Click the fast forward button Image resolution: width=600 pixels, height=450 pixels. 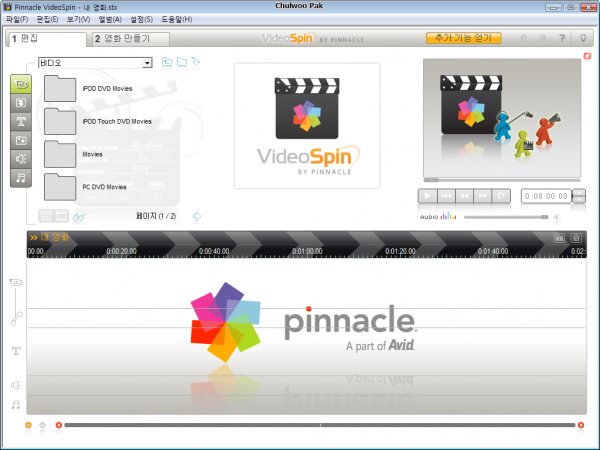tap(483, 196)
